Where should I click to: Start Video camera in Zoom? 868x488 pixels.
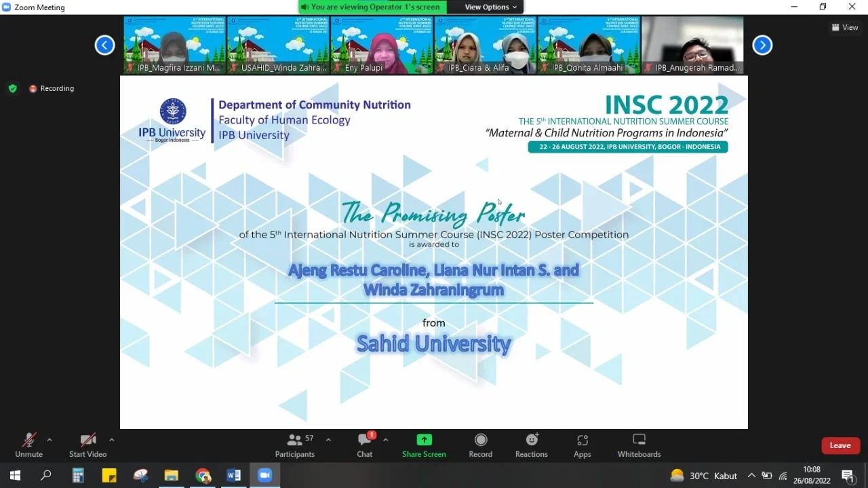pyautogui.click(x=87, y=446)
